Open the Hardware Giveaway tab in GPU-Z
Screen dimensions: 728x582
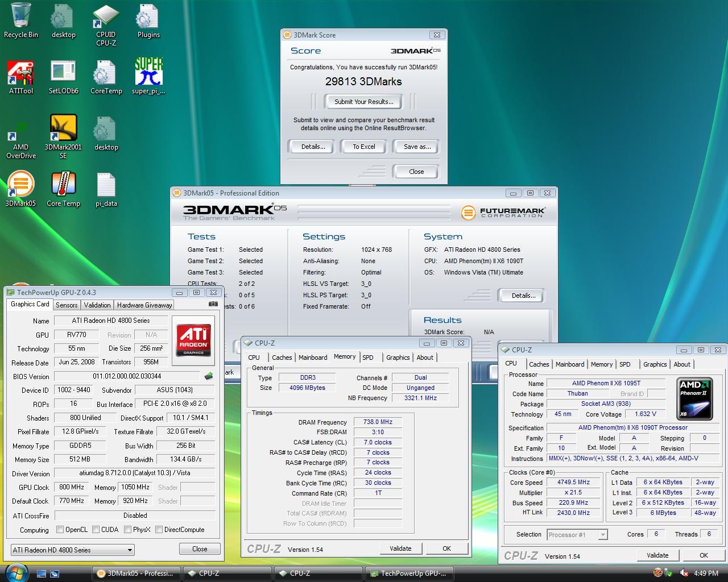[x=144, y=305]
